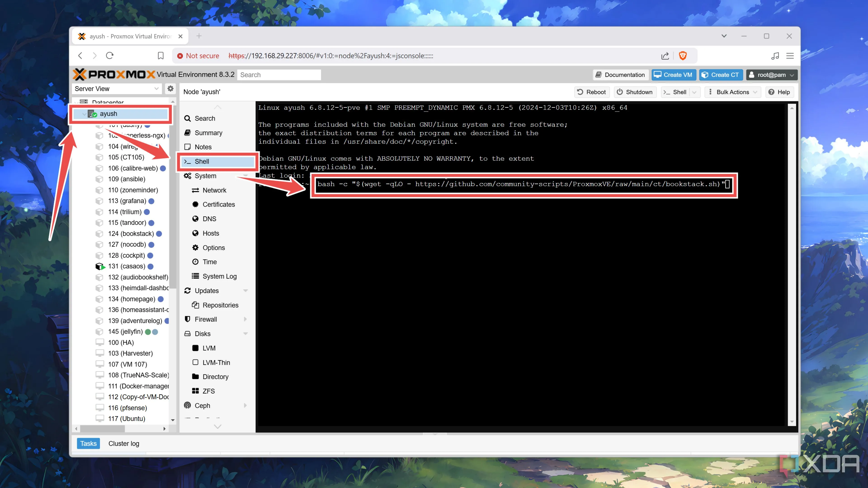
Task: Click the Proxmox logo
Action: [114, 74]
